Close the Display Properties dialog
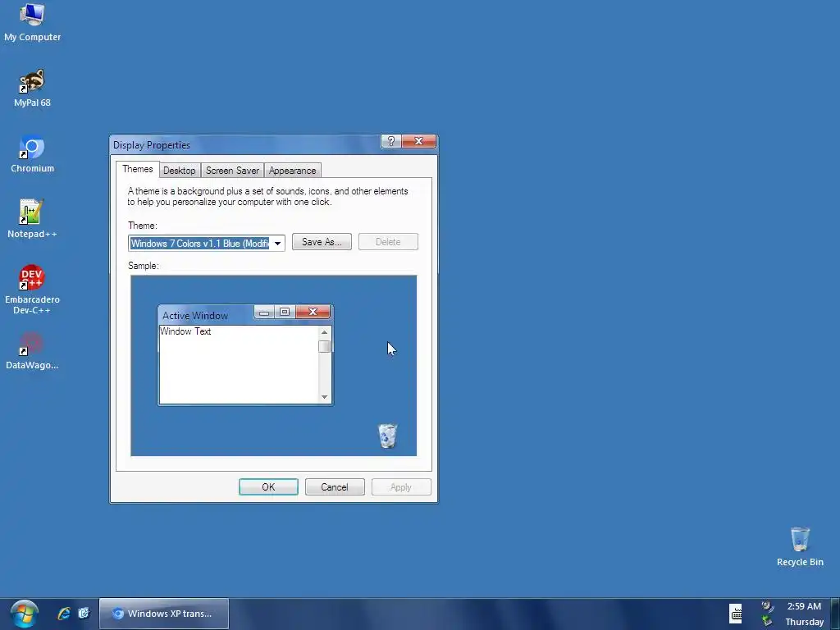Viewport: 840px width, 630px height. point(419,141)
